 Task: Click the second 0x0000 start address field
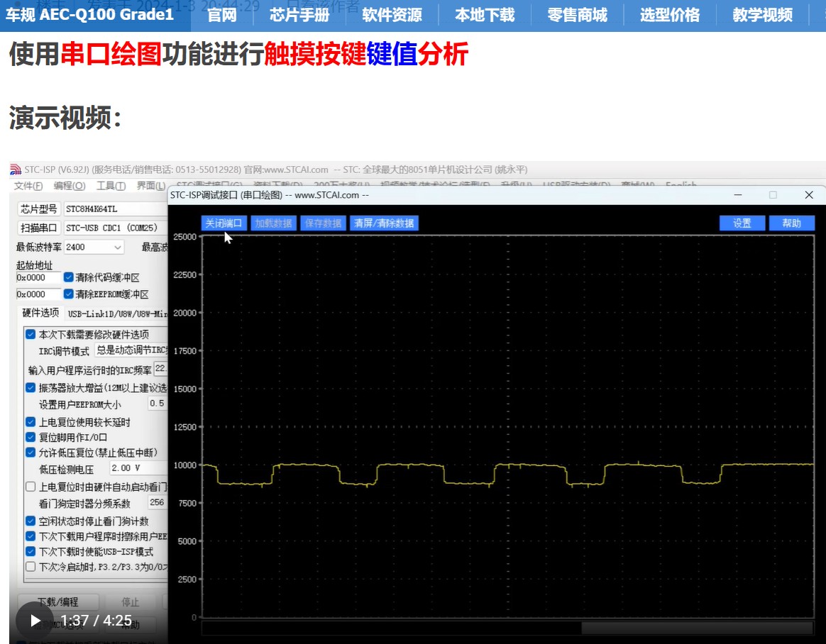[38, 294]
